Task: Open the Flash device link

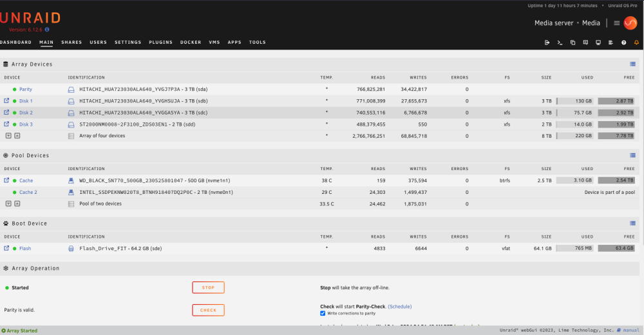Action: 25,249
